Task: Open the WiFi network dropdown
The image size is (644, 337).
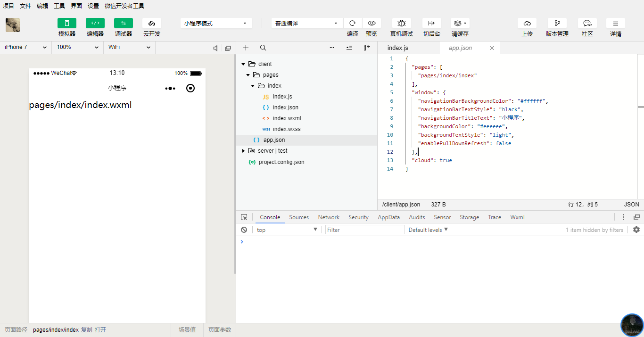Action: click(129, 47)
